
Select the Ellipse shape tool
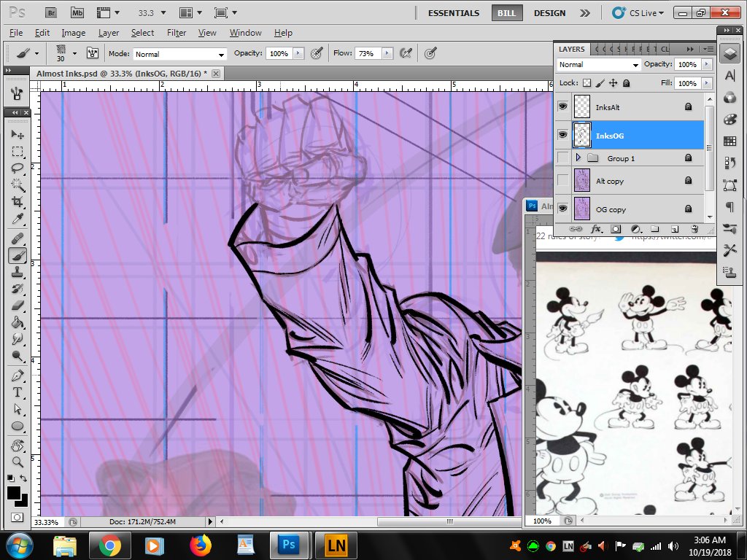[18, 426]
